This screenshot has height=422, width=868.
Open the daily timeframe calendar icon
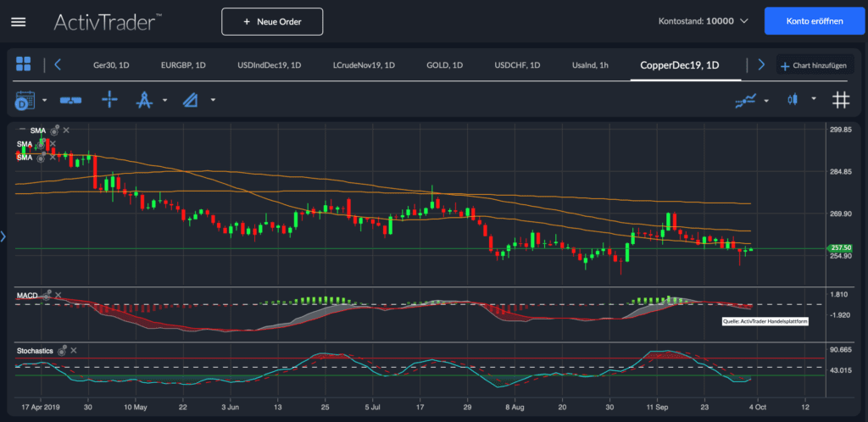coord(25,100)
